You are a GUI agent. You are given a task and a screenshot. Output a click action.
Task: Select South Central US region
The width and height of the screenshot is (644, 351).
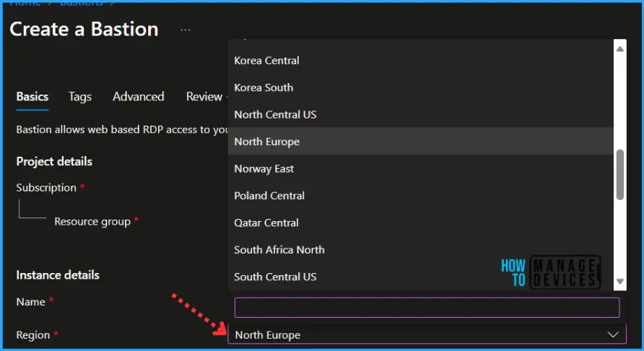click(421, 277)
